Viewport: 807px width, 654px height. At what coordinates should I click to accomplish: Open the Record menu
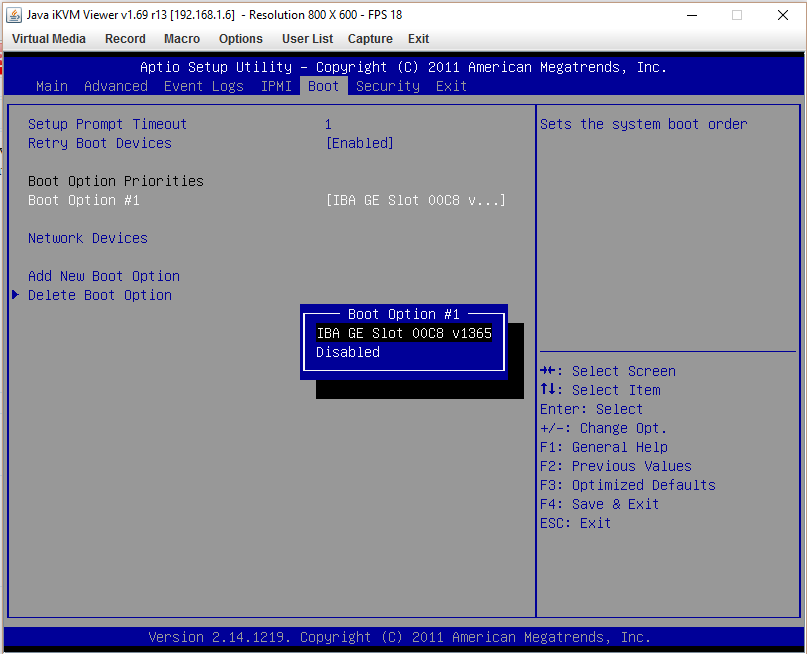pos(125,39)
